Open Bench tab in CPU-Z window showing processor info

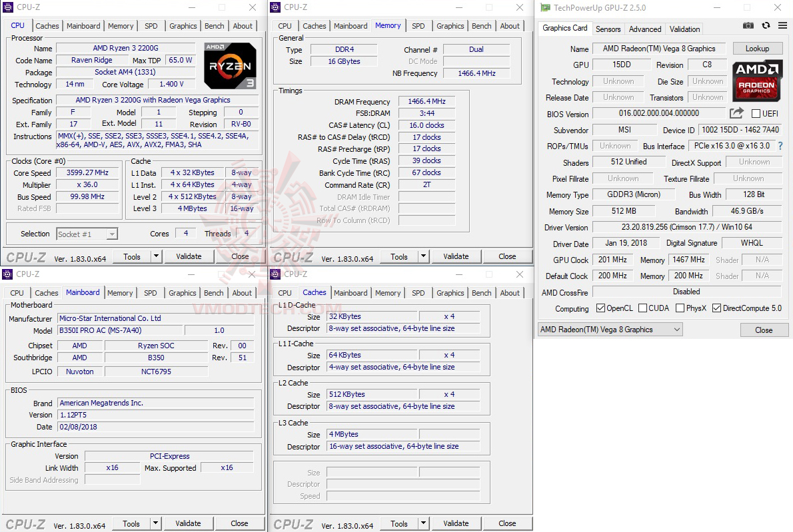pyautogui.click(x=215, y=26)
